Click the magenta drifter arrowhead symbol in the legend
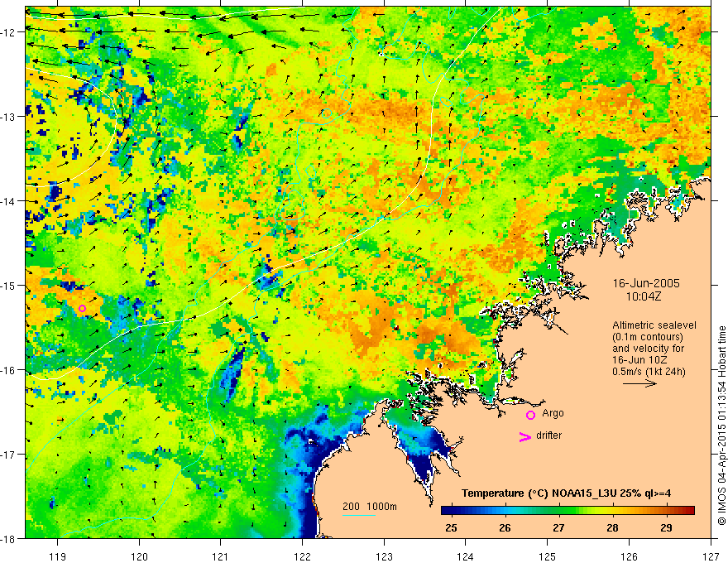The width and height of the screenshot is (728, 563). click(524, 436)
